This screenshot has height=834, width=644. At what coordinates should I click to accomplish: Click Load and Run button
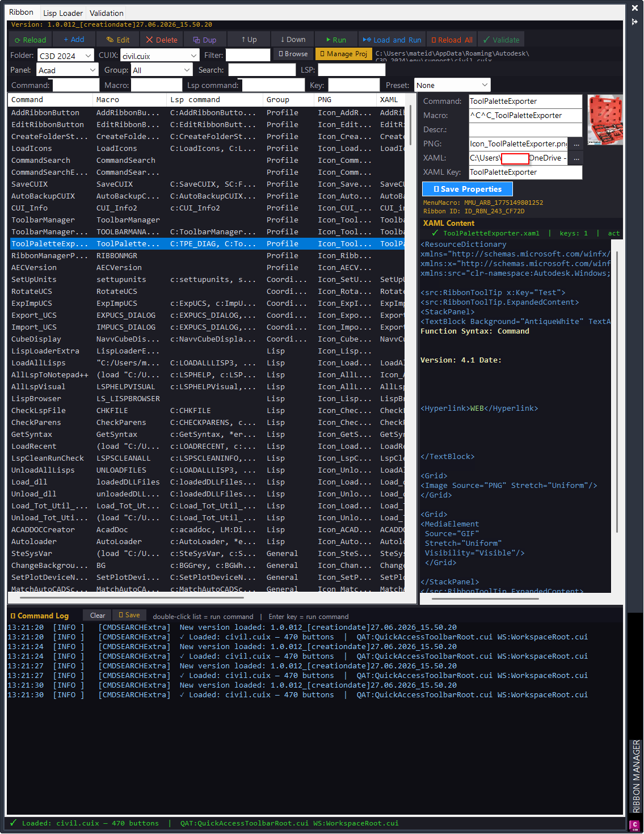click(x=392, y=40)
